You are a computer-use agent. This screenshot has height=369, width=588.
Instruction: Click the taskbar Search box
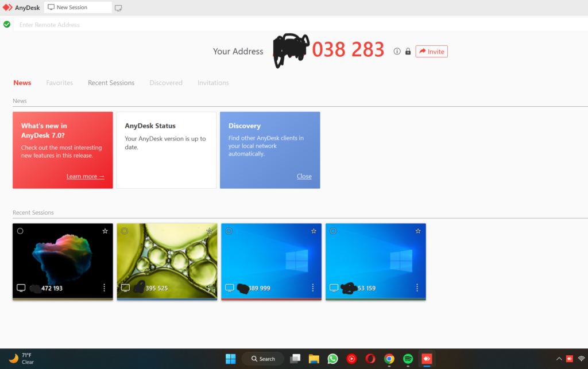pyautogui.click(x=263, y=359)
